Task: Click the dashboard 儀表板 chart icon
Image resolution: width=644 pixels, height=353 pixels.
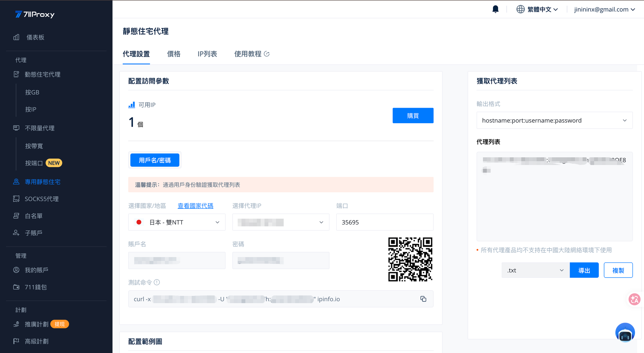Action: coord(16,37)
